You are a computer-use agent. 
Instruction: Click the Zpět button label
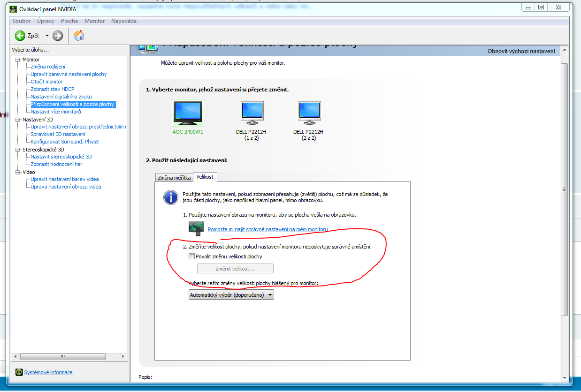point(33,36)
